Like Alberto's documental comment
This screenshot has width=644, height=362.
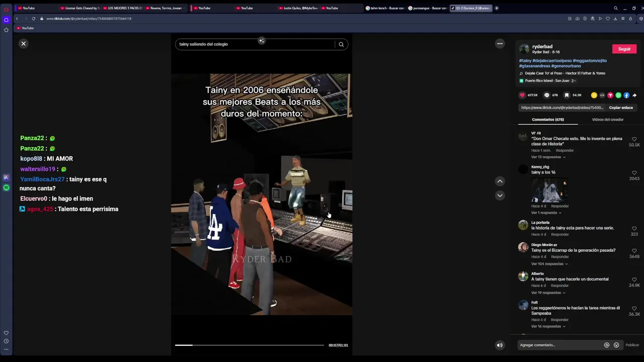pos(634,280)
